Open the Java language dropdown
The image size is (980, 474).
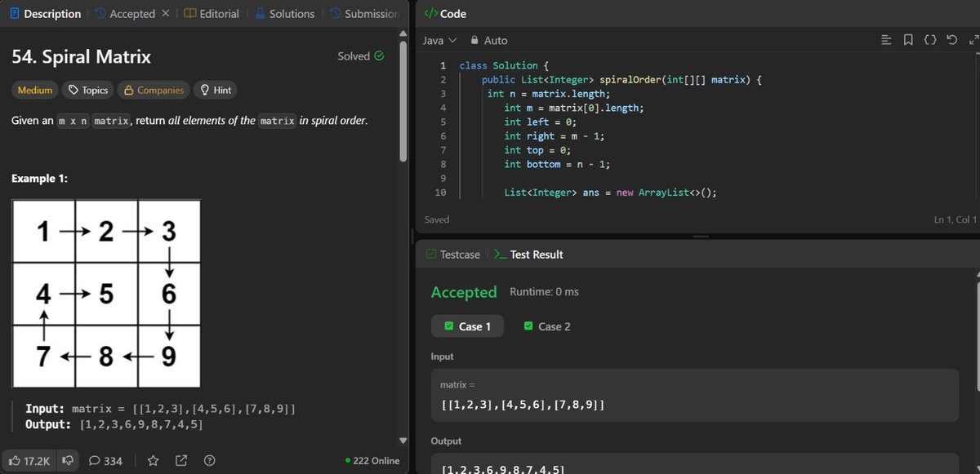(x=439, y=40)
